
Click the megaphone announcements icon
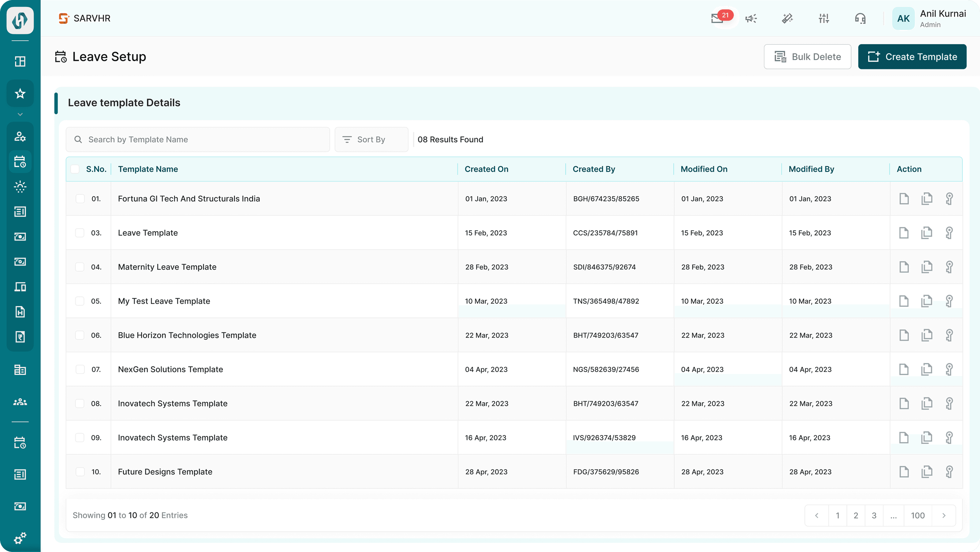(x=751, y=18)
